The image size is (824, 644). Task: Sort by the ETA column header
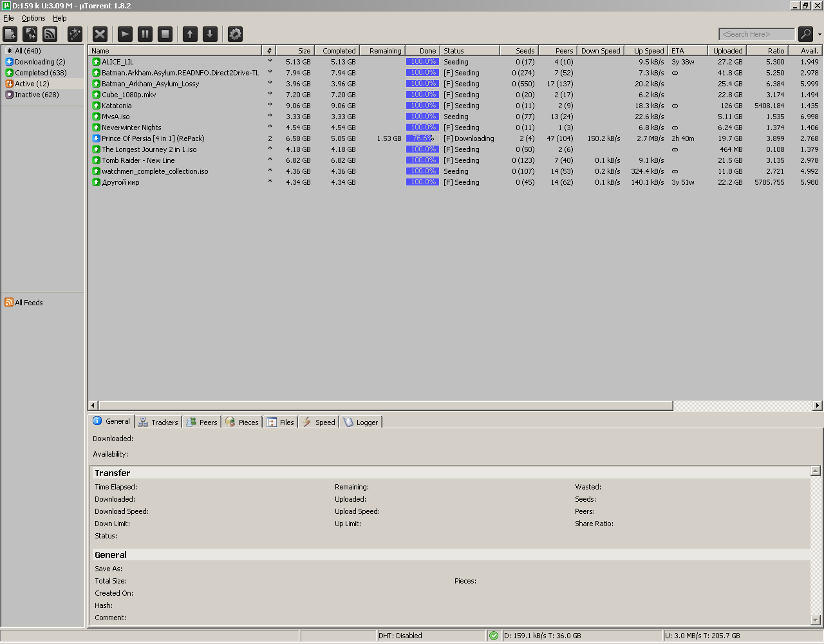pyautogui.click(x=687, y=51)
